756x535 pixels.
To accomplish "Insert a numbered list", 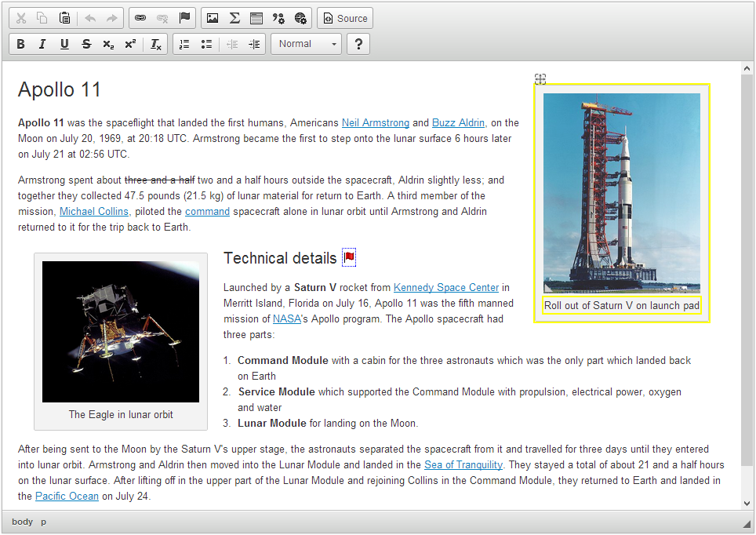I will pyautogui.click(x=184, y=44).
